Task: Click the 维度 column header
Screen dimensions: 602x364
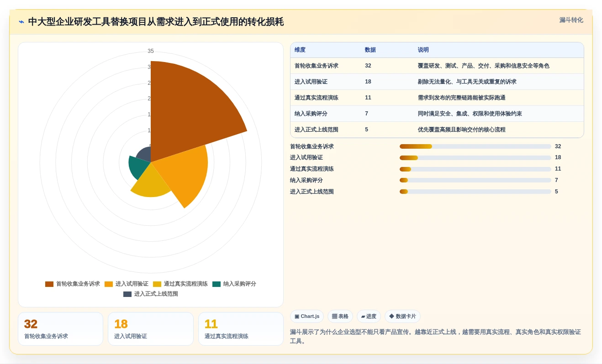Action: [300, 50]
